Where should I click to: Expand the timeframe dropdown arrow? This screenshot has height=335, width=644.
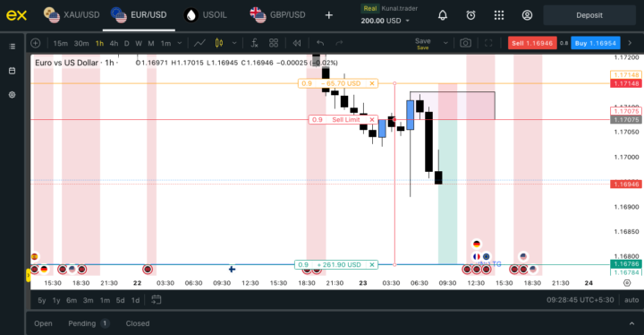tap(180, 43)
